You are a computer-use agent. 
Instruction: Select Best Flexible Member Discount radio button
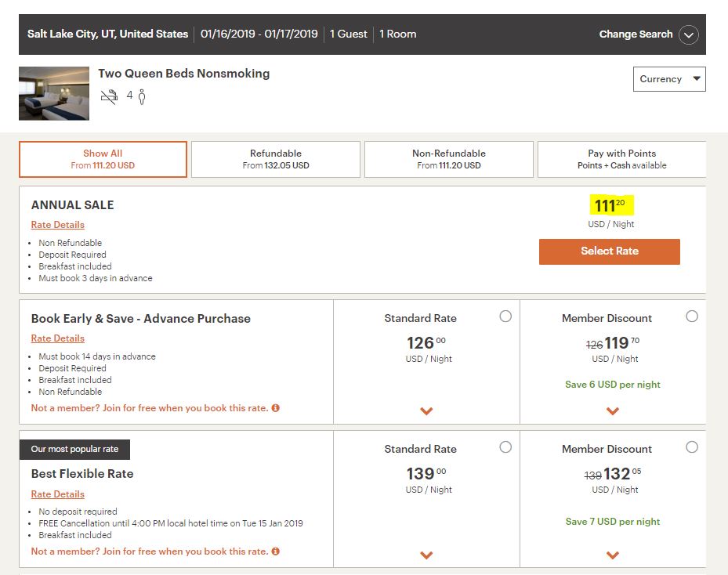(x=691, y=447)
